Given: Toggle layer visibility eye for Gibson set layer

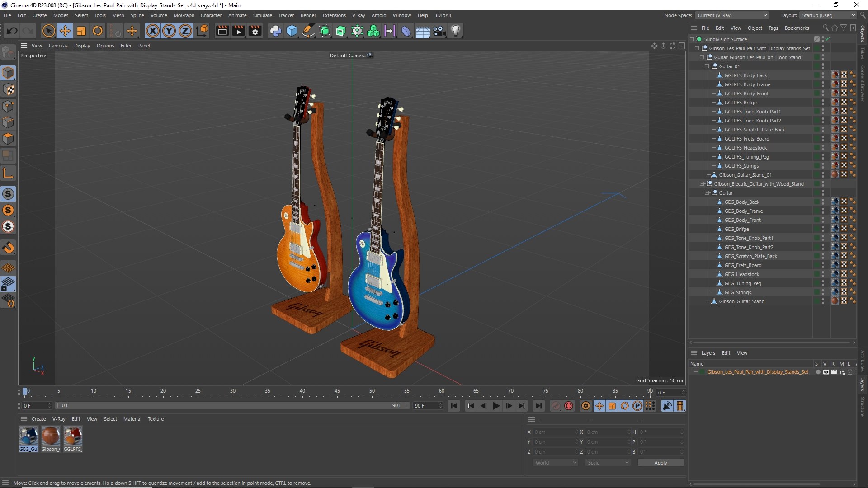Looking at the screenshot, I should tap(826, 372).
